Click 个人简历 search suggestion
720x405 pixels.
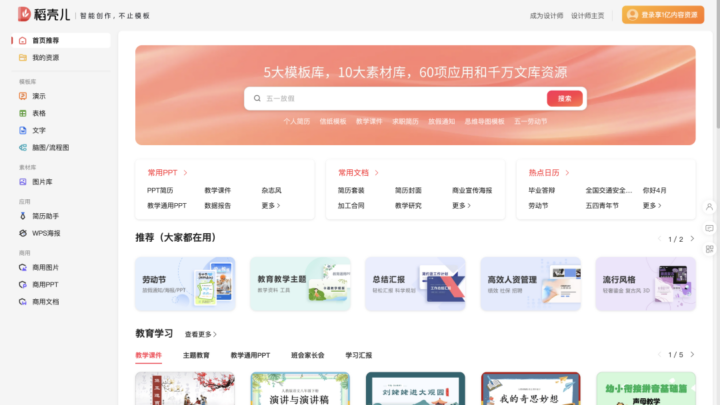click(x=297, y=121)
